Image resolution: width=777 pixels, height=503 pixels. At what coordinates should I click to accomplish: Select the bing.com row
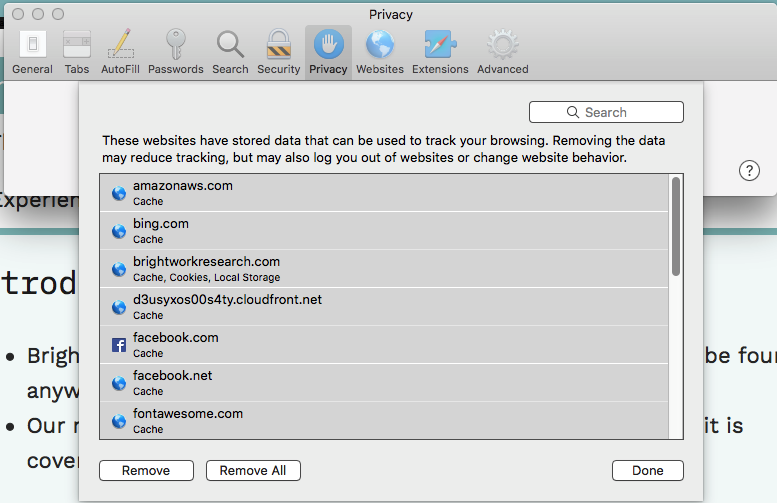tap(384, 231)
